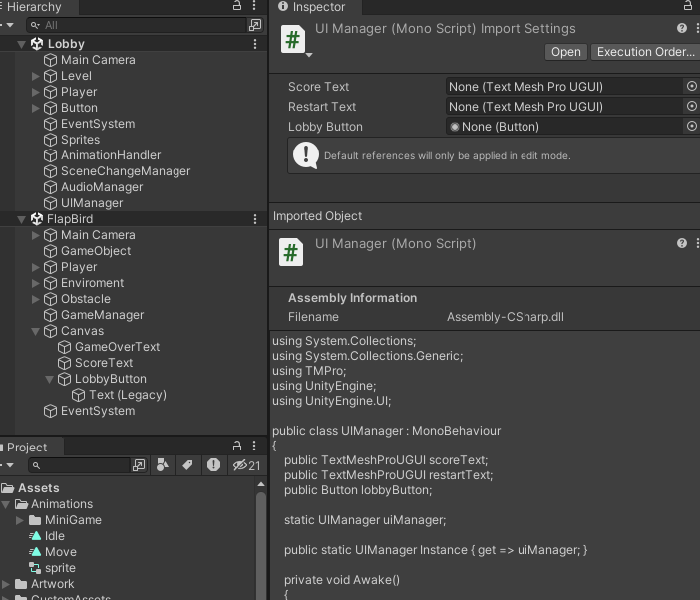The height and width of the screenshot is (600, 700).
Task: Lock the Hierarchy panel with padlock icon
Action: 237,6
